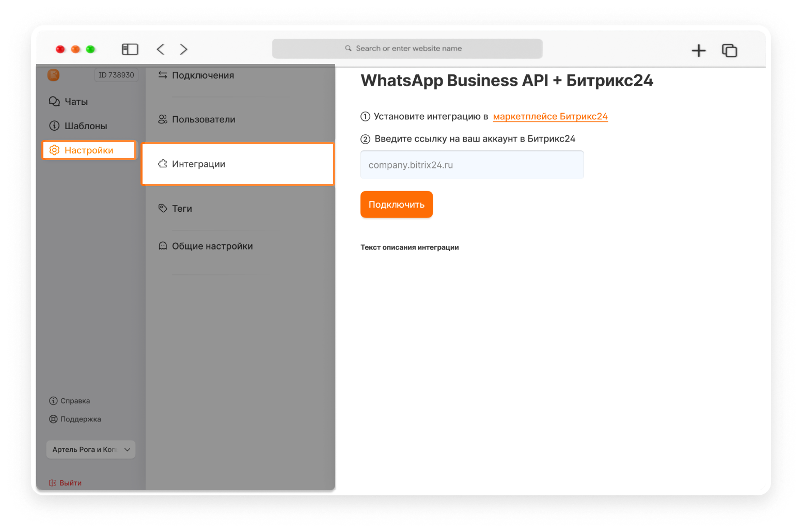Click the Установите интеграцию в text

(431, 117)
